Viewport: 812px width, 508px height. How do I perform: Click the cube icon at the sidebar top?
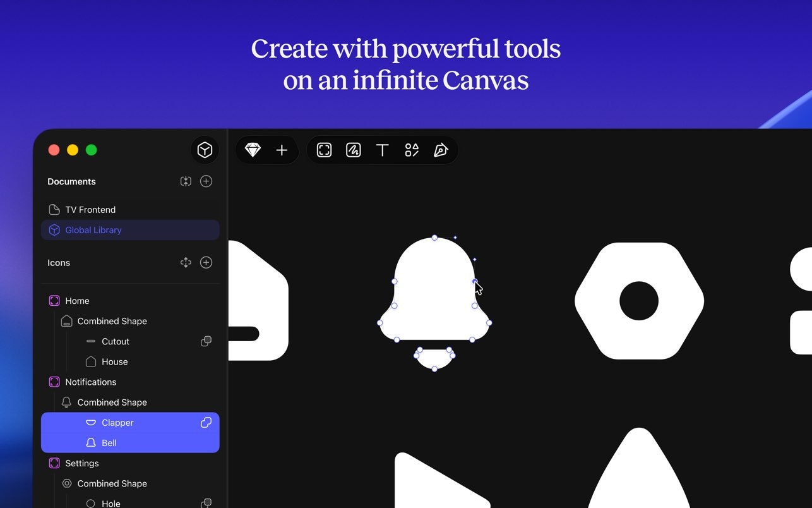pyautogui.click(x=205, y=150)
